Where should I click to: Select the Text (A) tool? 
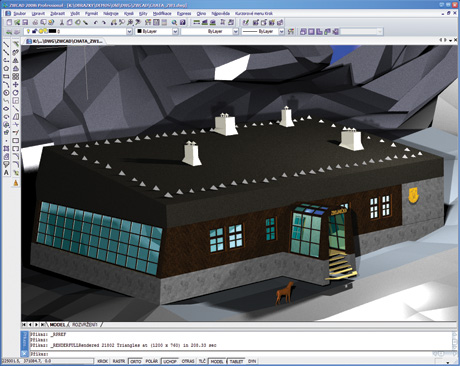(x=6, y=173)
